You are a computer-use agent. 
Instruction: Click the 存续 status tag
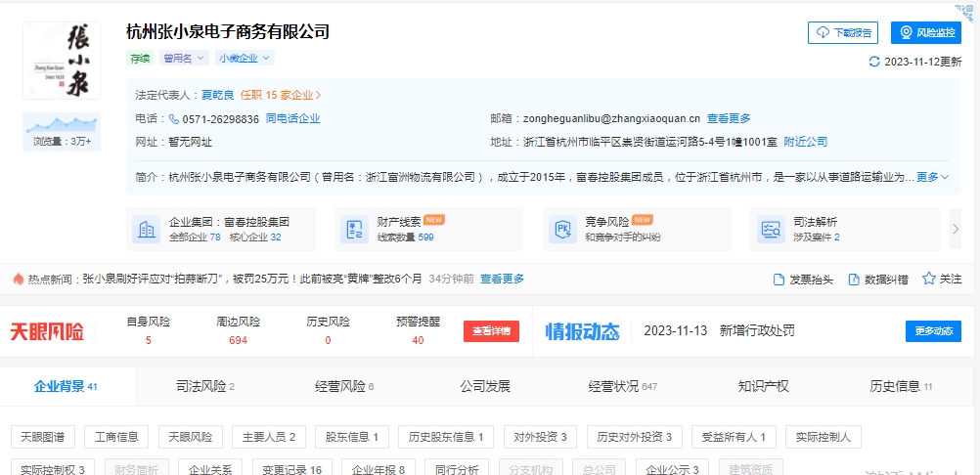tap(140, 58)
